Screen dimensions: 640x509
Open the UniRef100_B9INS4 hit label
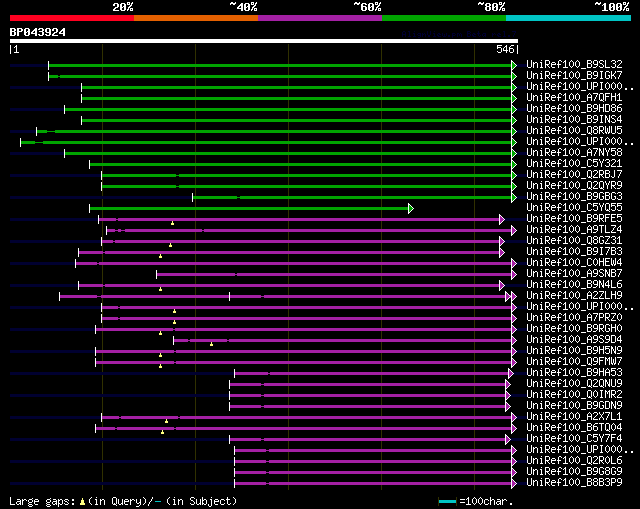click(574, 120)
